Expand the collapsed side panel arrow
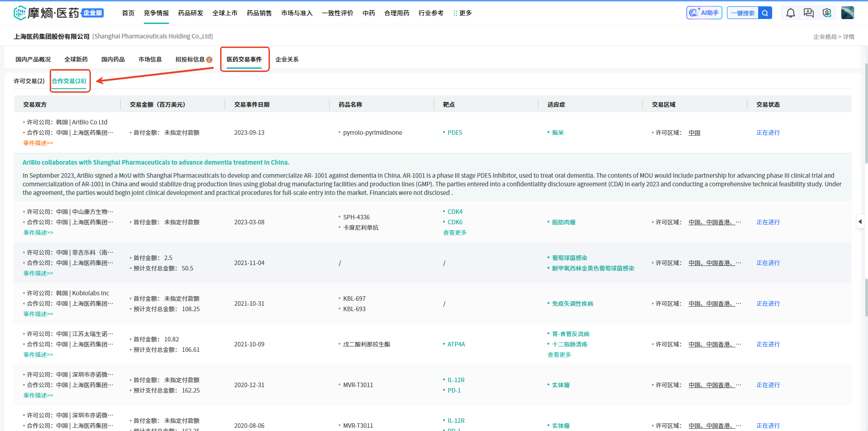The image size is (868, 431). coord(860,222)
